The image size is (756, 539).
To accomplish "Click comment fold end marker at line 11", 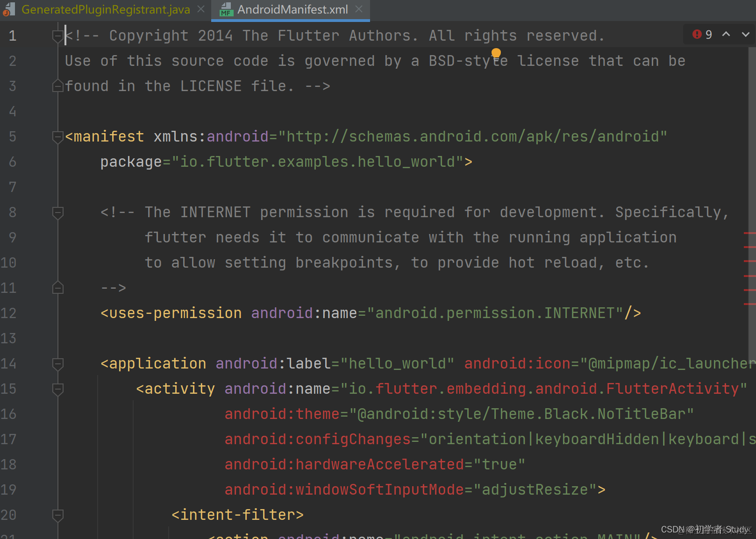I will click(58, 288).
